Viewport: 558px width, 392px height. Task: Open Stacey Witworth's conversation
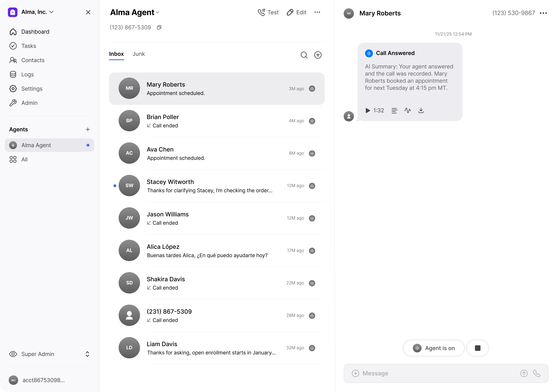pyautogui.click(x=209, y=186)
